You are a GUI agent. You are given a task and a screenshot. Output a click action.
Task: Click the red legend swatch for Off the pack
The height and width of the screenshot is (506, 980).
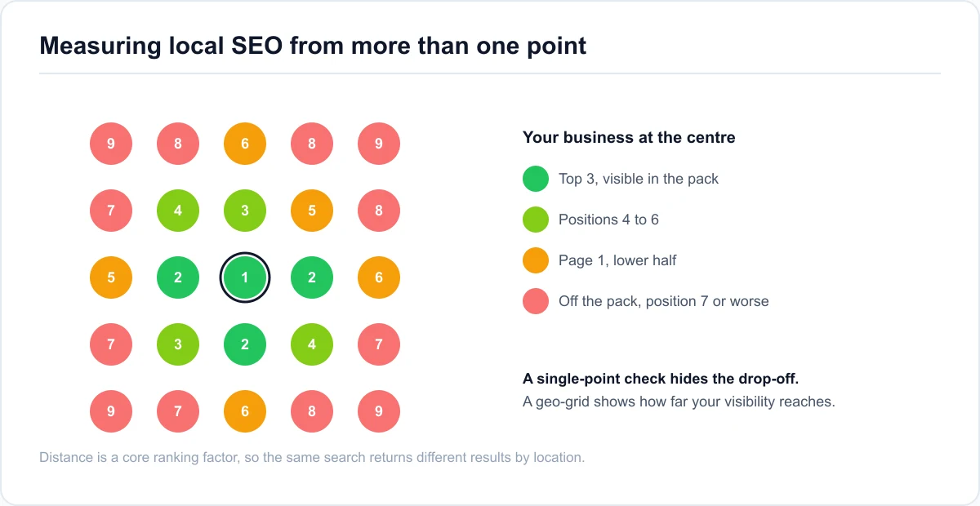click(536, 301)
